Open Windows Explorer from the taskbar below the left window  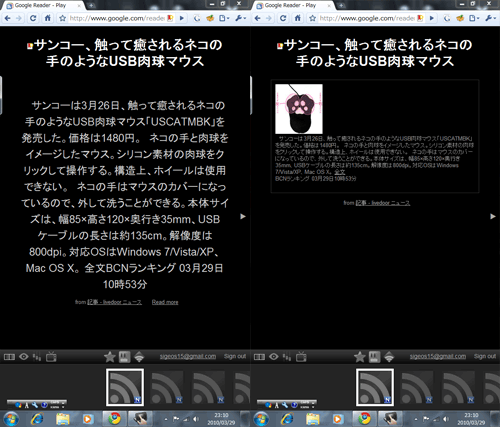click(x=63, y=419)
